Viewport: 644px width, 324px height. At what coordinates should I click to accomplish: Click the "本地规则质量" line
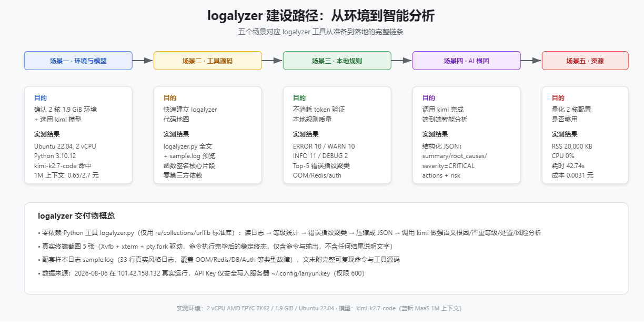point(313,120)
